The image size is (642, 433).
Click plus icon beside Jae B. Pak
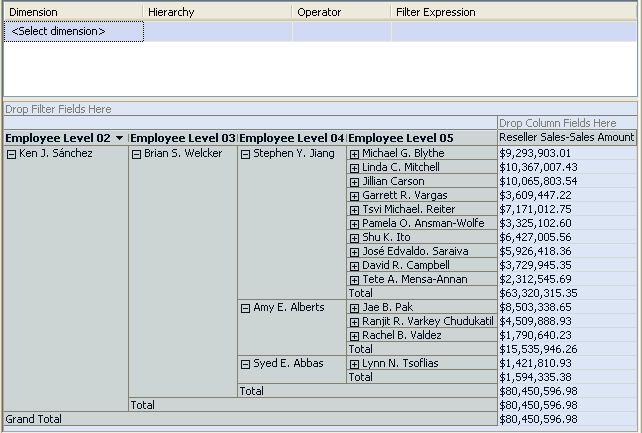click(x=355, y=308)
